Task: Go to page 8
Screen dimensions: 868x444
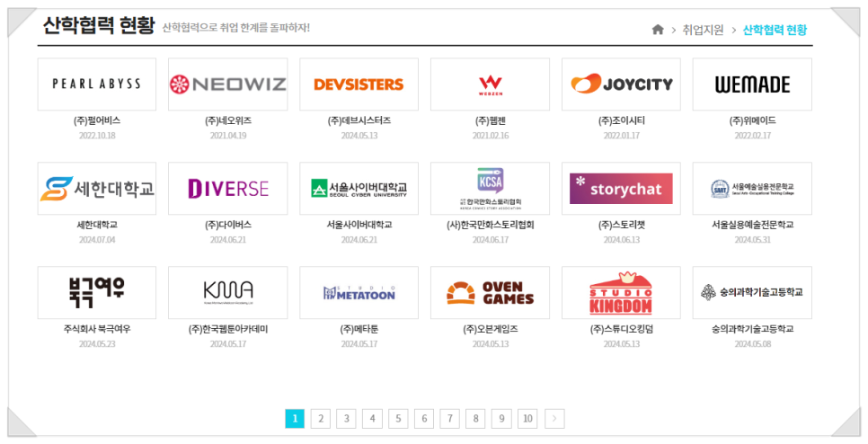Action: (x=475, y=419)
